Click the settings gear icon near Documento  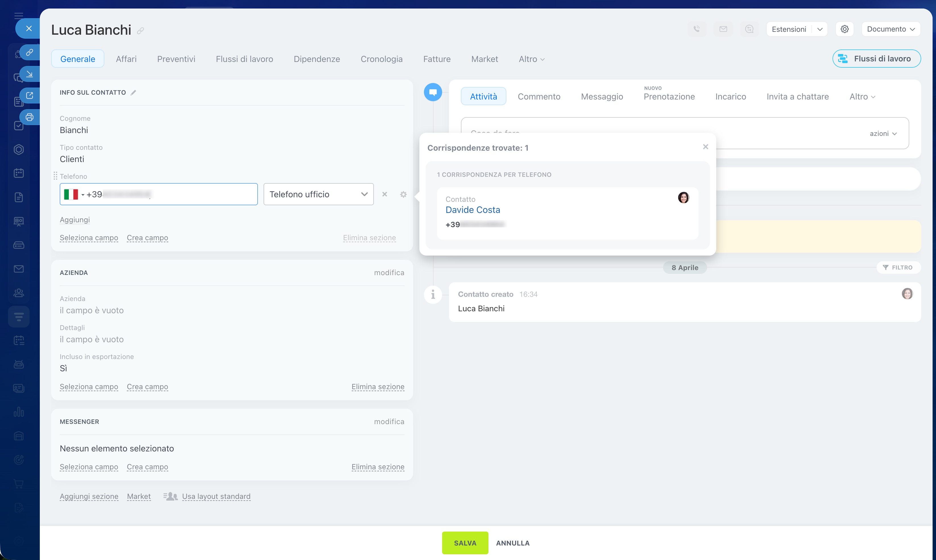[844, 29]
